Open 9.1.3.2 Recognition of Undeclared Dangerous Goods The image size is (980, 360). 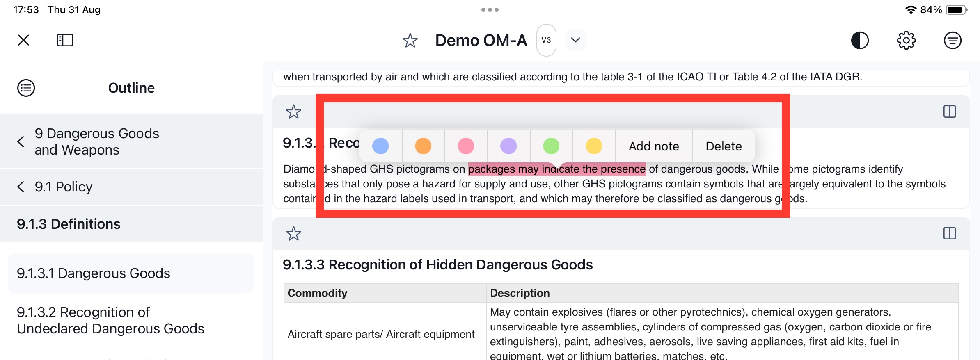tap(110, 320)
